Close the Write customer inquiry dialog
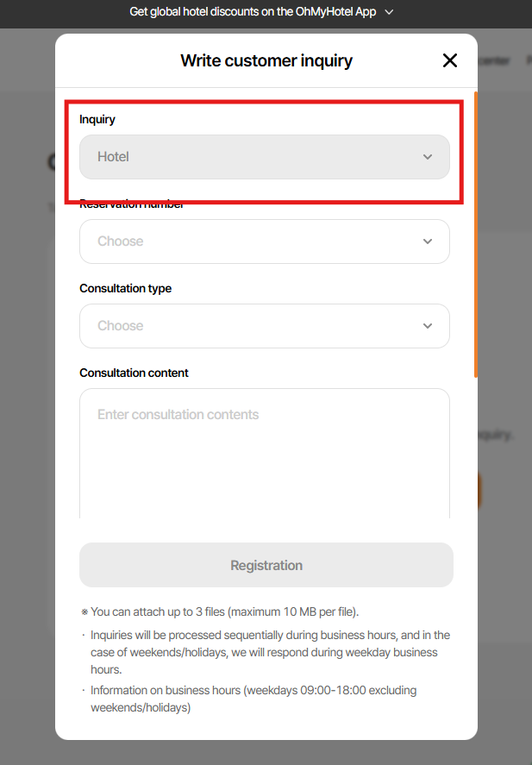The image size is (532, 765). (449, 60)
